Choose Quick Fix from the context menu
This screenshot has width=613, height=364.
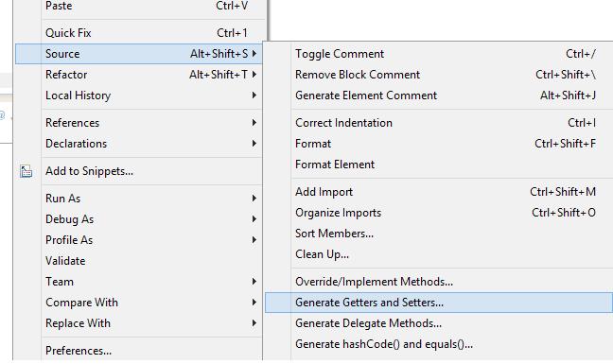pyautogui.click(x=138, y=33)
